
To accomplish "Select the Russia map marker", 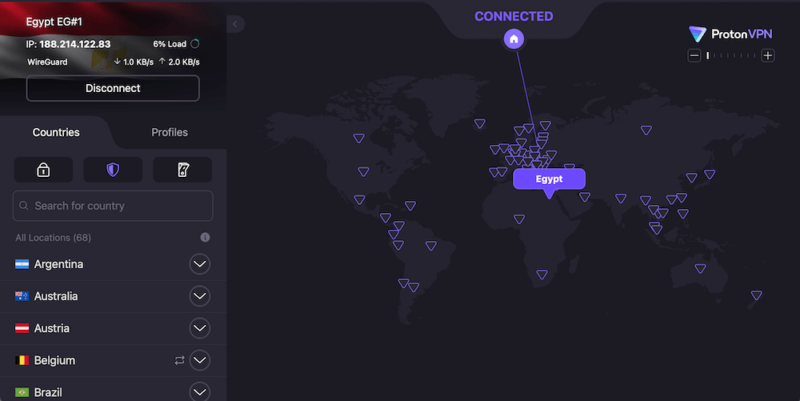I will (x=646, y=131).
